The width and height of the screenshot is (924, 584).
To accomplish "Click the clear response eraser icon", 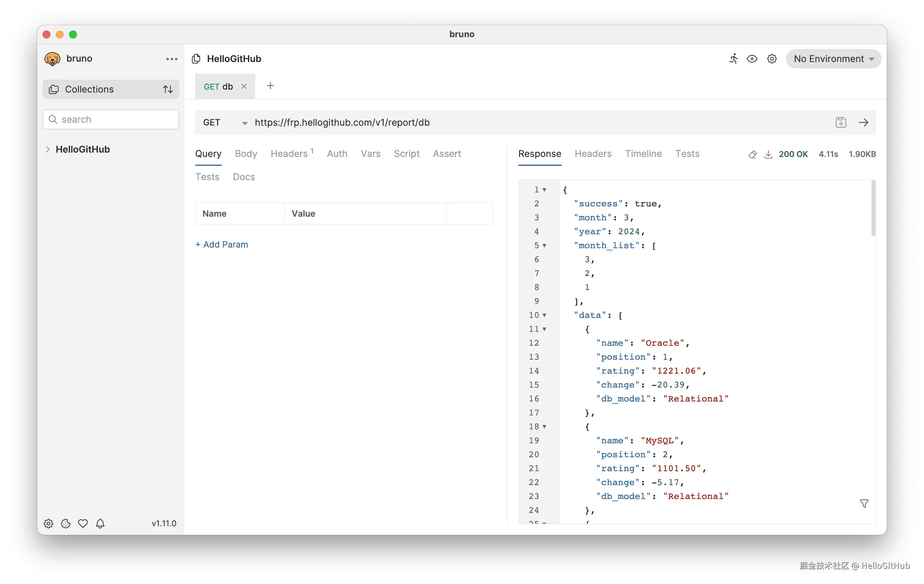I will [x=752, y=154].
